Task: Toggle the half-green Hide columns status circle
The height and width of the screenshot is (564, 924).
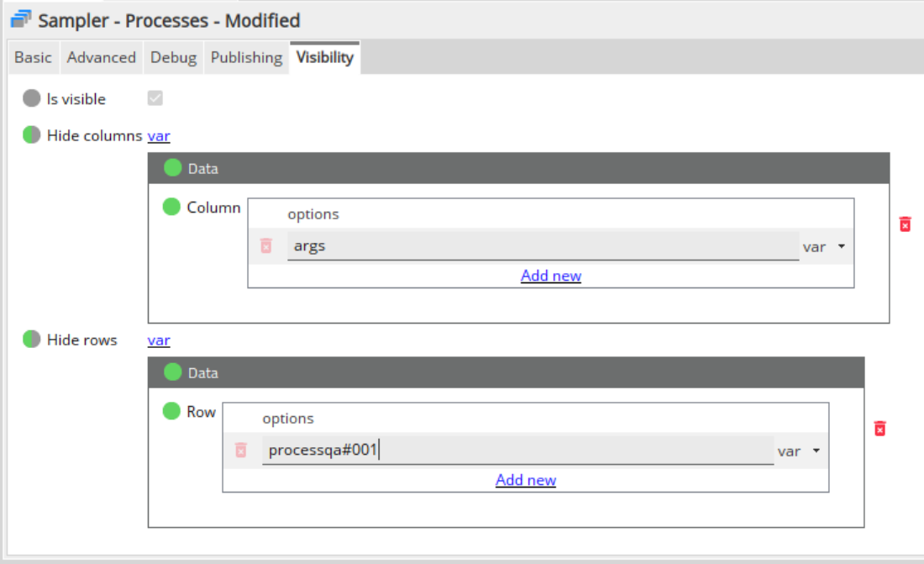Action: coord(32,135)
